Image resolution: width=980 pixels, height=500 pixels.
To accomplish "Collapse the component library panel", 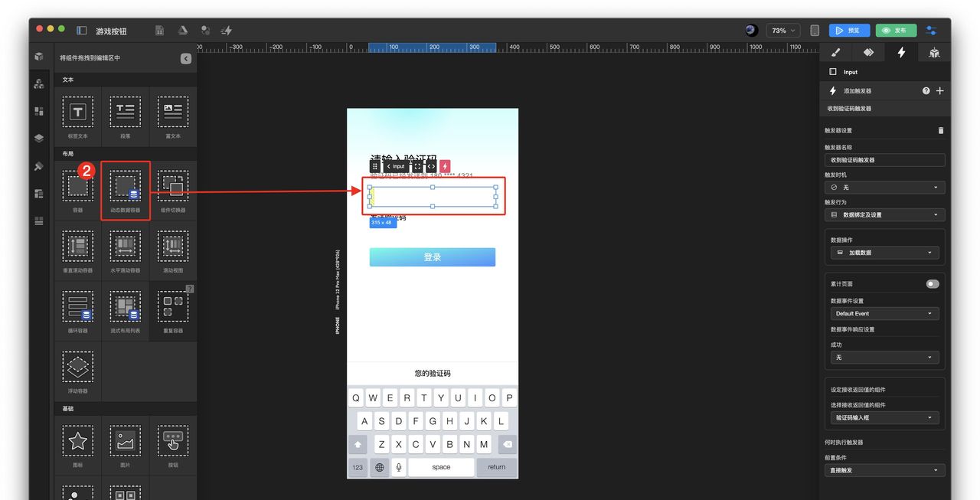I will click(x=186, y=58).
